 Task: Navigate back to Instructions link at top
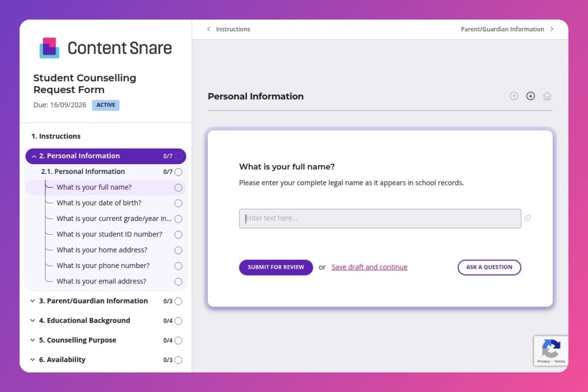click(233, 29)
